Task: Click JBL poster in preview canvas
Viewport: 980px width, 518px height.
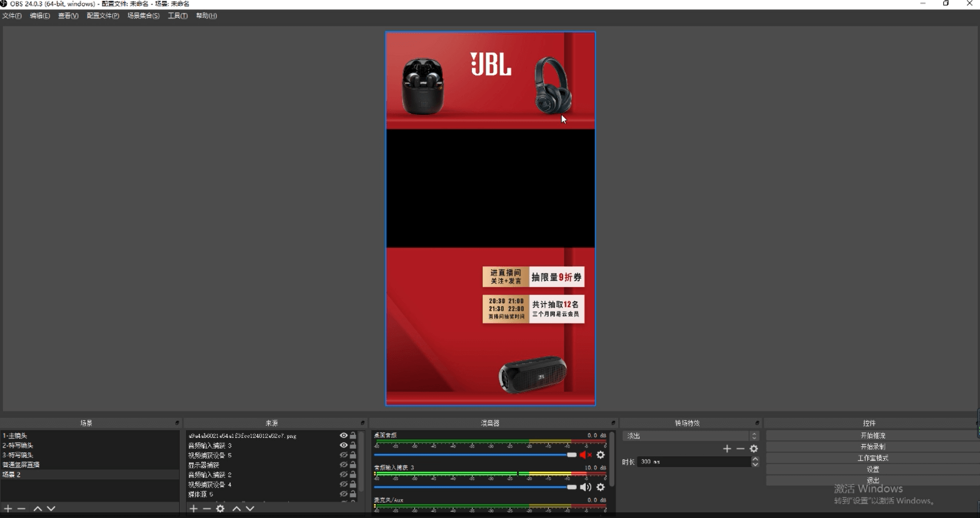Action: click(x=491, y=218)
